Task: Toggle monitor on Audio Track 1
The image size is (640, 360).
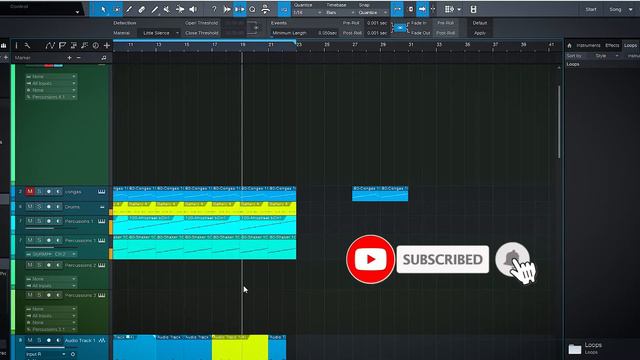Action: click(x=58, y=340)
